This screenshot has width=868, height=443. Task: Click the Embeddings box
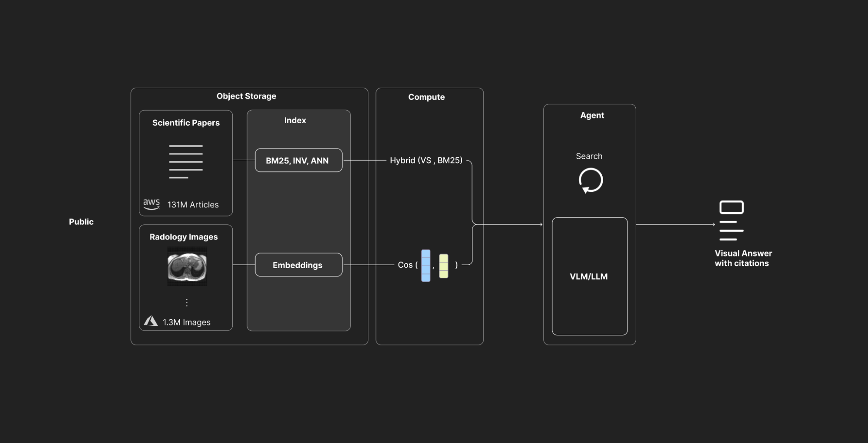299,265
